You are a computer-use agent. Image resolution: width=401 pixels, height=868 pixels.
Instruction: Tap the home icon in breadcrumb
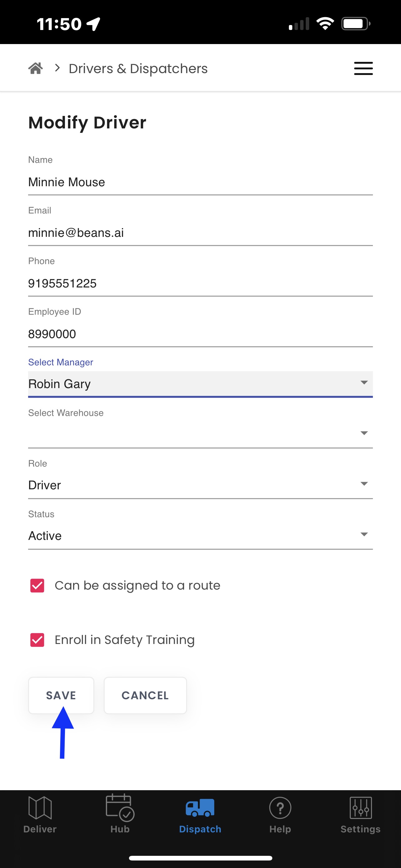coord(35,68)
